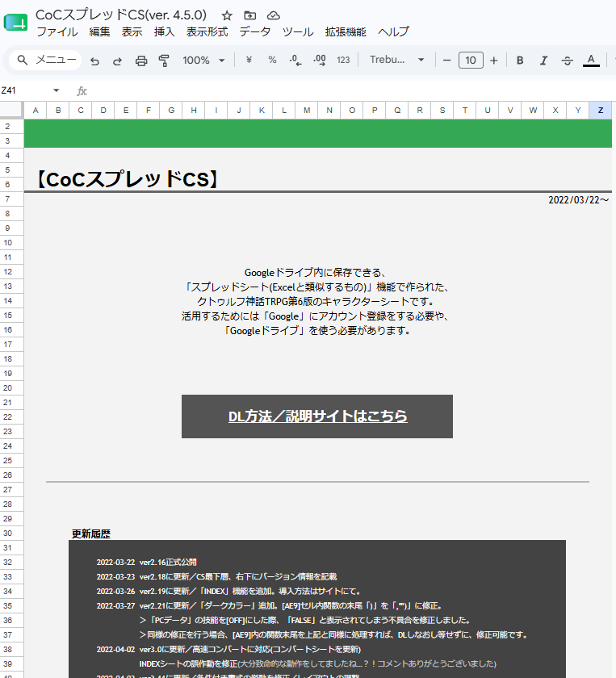This screenshot has width=616, height=678.
Task: Increase font size with plus button
Action: pyautogui.click(x=493, y=60)
